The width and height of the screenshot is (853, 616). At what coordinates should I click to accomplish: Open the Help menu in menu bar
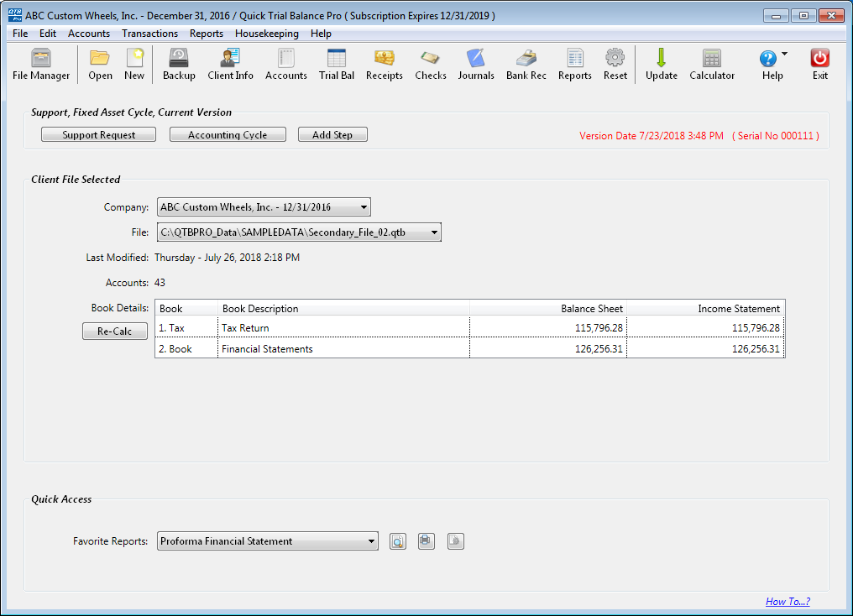321,34
